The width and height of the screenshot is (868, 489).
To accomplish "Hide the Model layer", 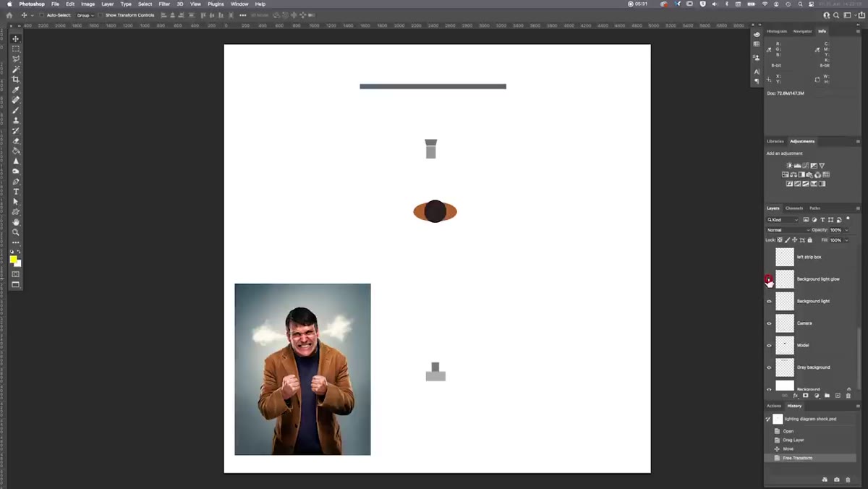I will (769, 345).
